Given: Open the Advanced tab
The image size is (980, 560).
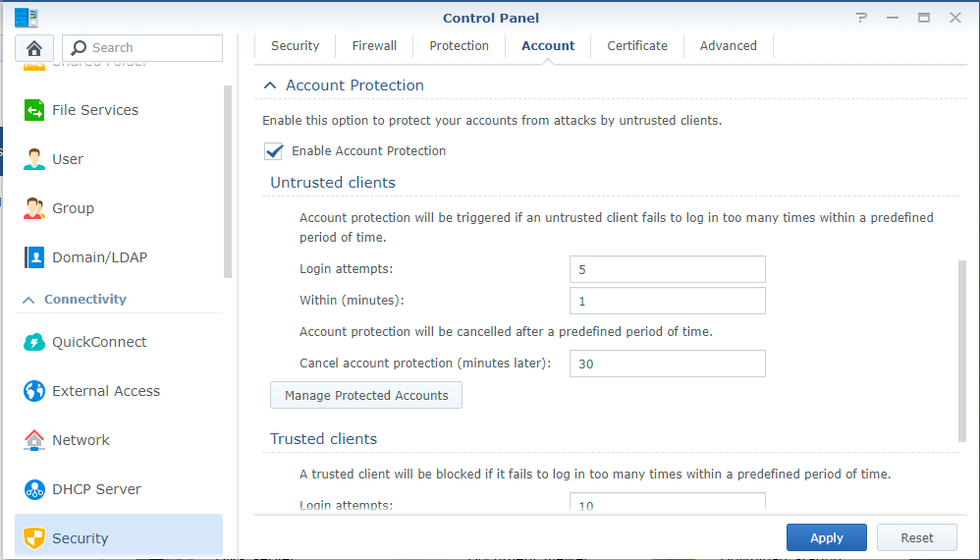Looking at the screenshot, I should click(x=728, y=46).
